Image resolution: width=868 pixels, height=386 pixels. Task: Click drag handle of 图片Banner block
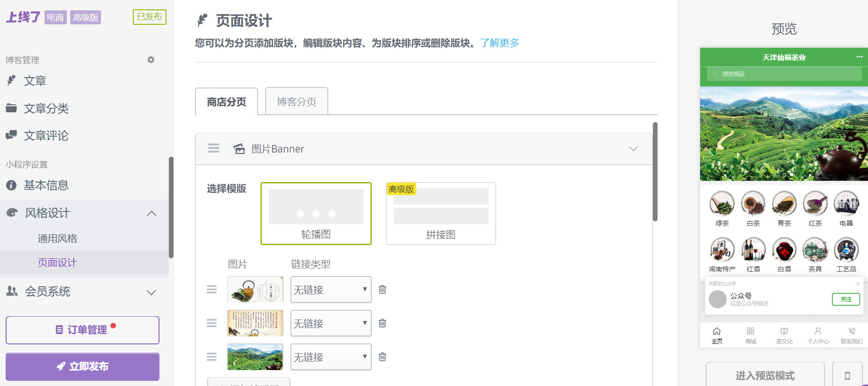click(x=214, y=149)
